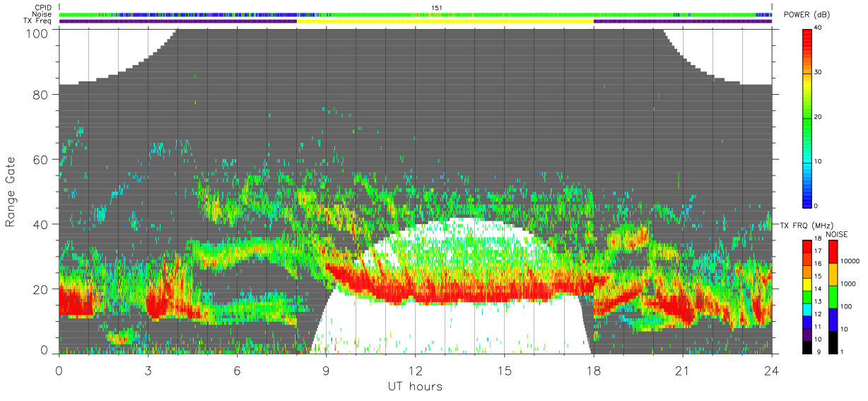Screen dimensions: 868x401
Task: Click the 1000 label on the NOISE scale
Action: coord(848,284)
